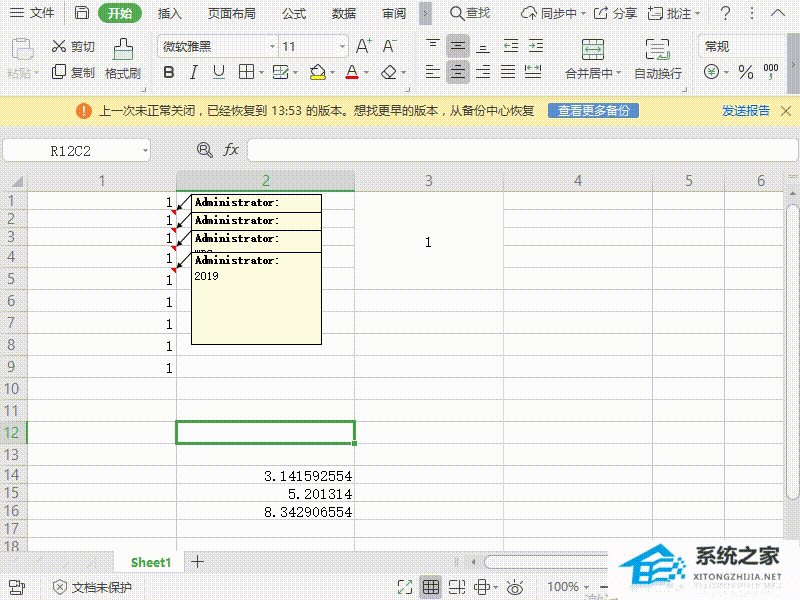
Task: Select the italic formatting icon
Action: pyautogui.click(x=192, y=72)
